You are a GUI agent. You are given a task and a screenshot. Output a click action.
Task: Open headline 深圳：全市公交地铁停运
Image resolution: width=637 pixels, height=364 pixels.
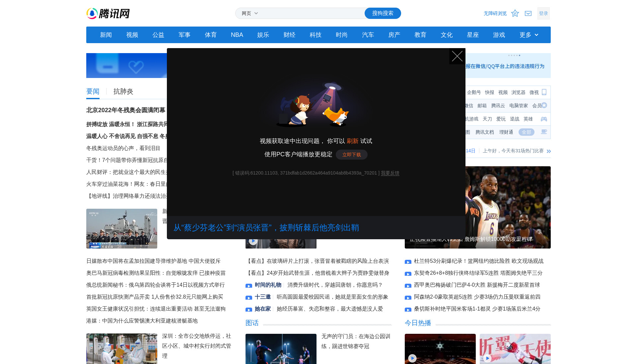(197, 346)
